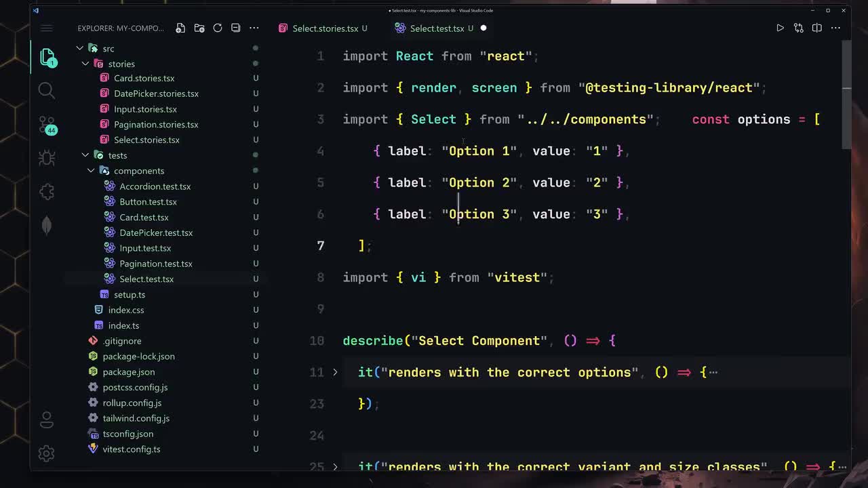Open tsconfig.json file
Screen dimensions: 868x488
click(127, 434)
